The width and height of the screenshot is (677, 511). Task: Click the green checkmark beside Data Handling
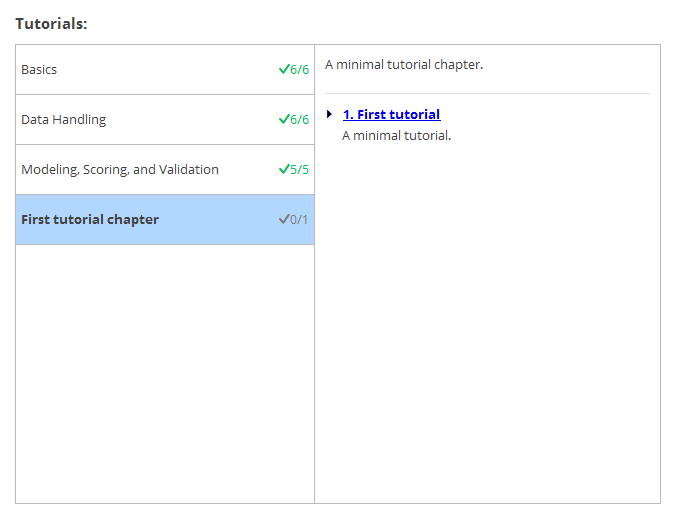click(283, 120)
